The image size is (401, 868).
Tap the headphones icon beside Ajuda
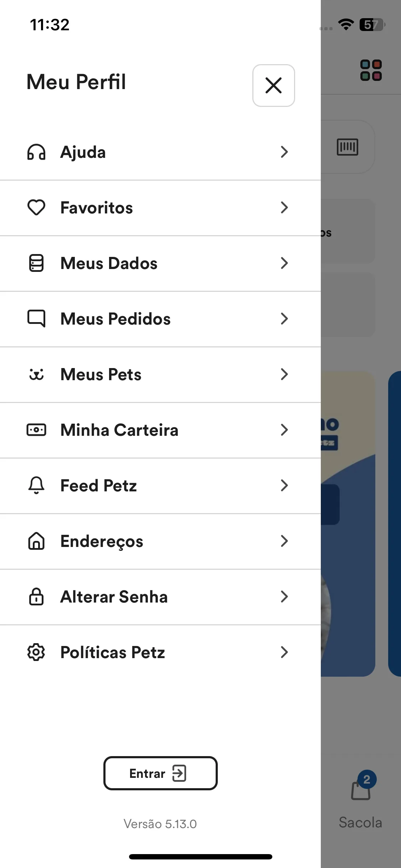click(36, 152)
